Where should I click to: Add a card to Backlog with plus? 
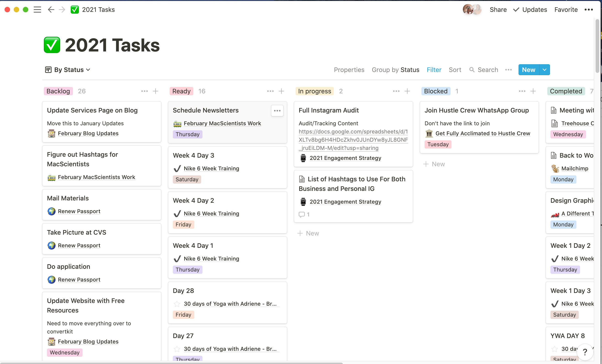pyautogui.click(x=155, y=91)
